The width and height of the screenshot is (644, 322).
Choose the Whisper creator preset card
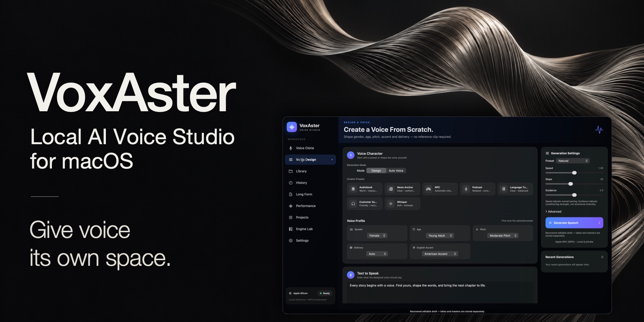tap(402, 204)
